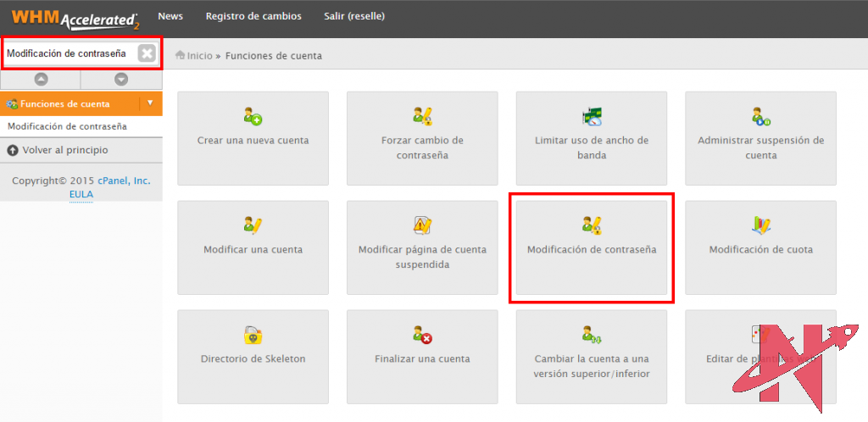Open Administrar suspensión de cuenta icon
The image size is (868, 422).
[x=760, y=117]
